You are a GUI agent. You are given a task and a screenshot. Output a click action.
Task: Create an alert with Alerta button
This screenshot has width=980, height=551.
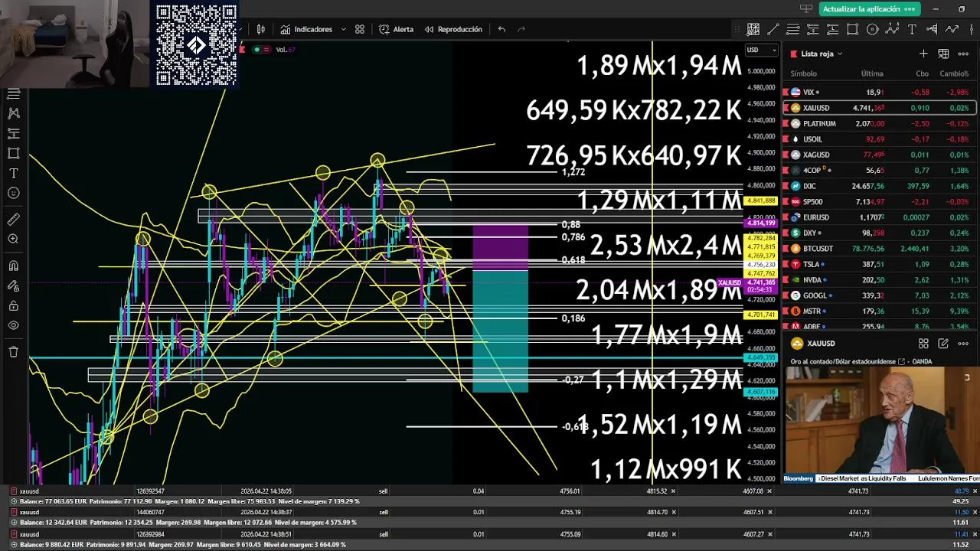(x=396, y=29)
